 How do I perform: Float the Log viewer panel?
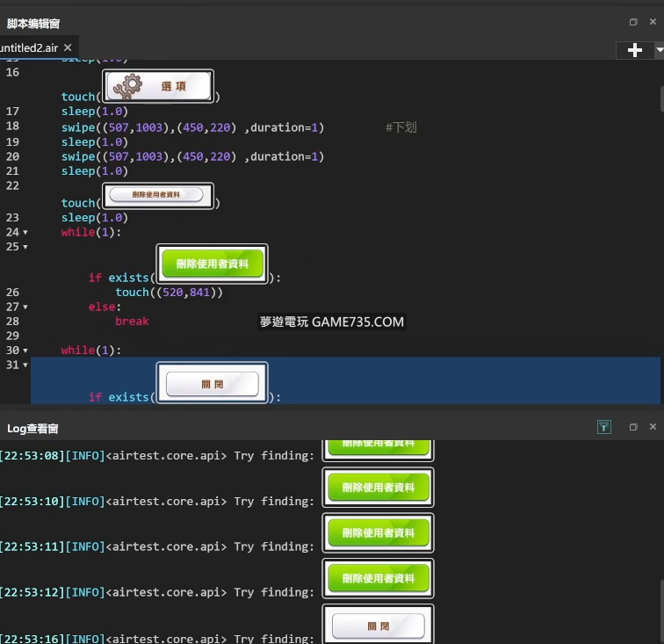point(633,427)
